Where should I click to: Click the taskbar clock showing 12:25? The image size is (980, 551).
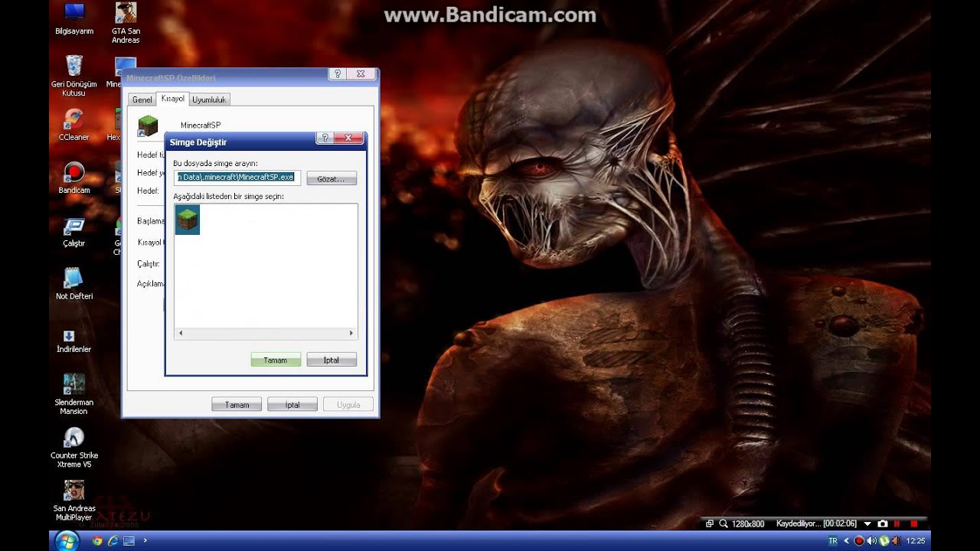915,541
